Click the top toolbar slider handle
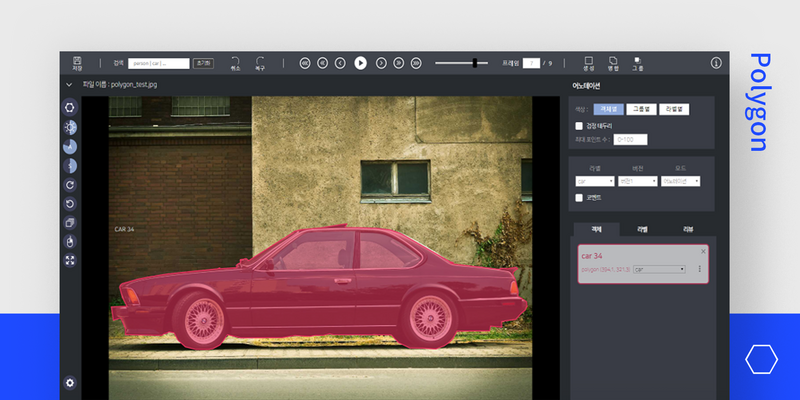The image size is (800, 400). click(x=475, y=62)
